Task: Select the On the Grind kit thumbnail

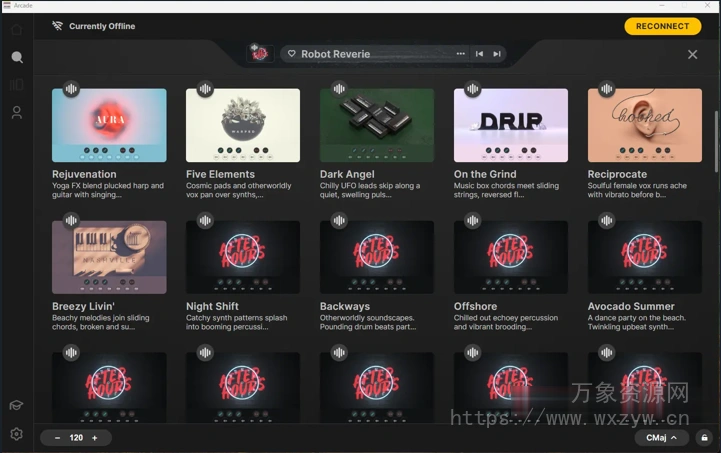Action: click(x=511, y=125)
